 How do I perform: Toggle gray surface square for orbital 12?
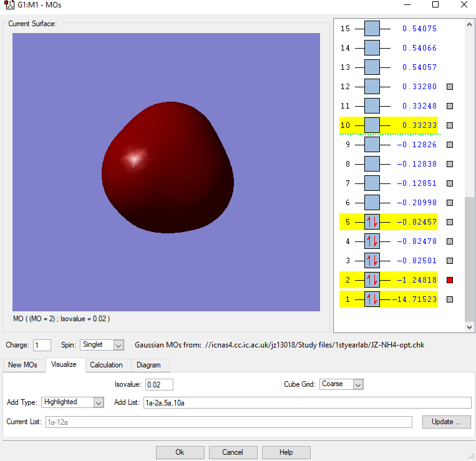[450, 87]
